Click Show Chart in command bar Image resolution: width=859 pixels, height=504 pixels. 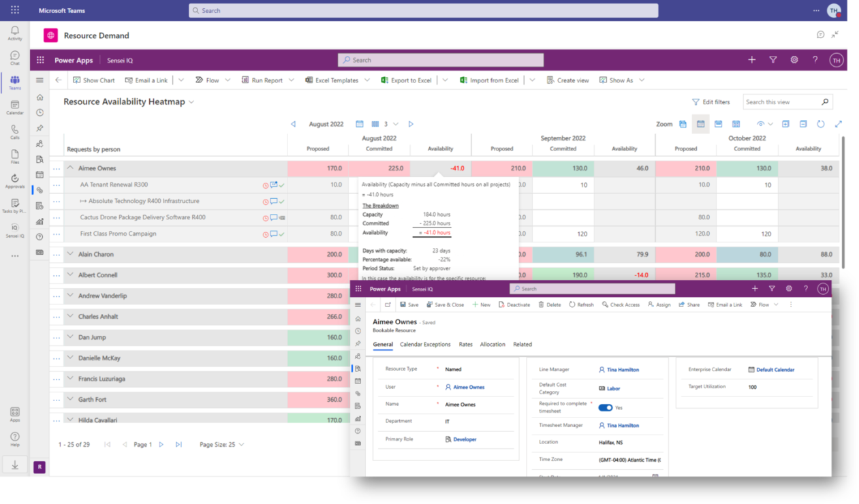pyautogui.click(x=93, y=80)
